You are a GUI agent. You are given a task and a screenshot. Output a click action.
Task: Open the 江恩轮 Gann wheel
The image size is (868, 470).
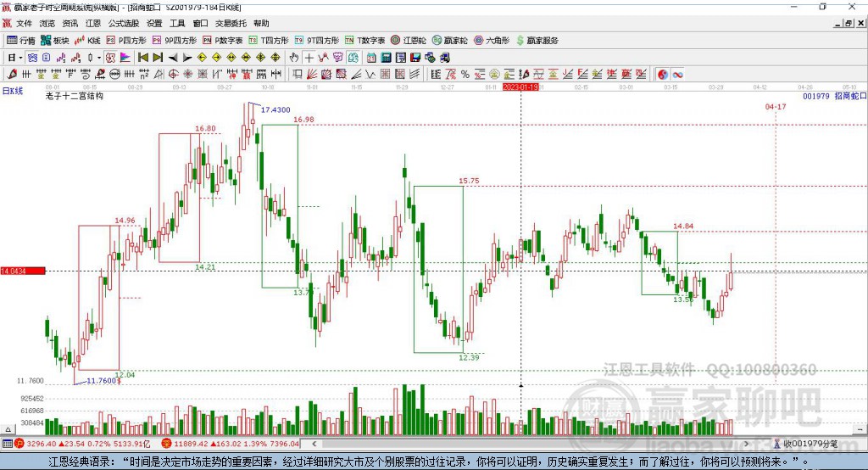pyautogui.click(x=409, y=41)
